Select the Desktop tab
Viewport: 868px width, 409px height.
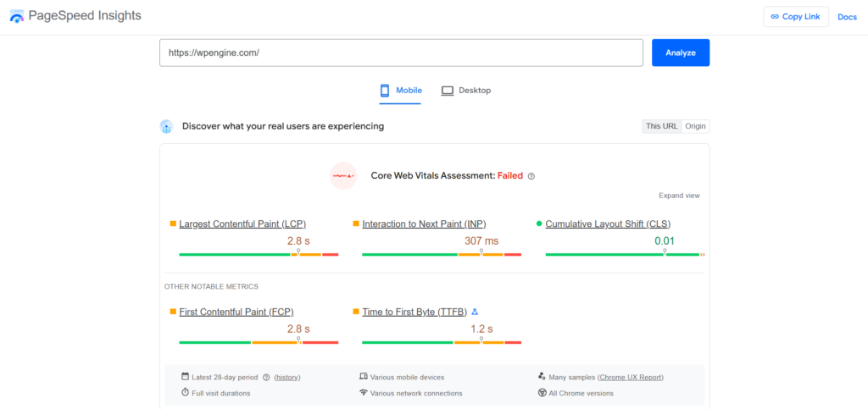coord(466,91)
